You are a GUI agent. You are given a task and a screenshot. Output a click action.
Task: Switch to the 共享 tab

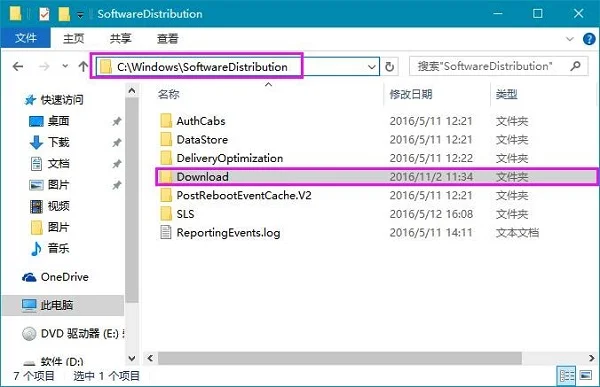120,38
